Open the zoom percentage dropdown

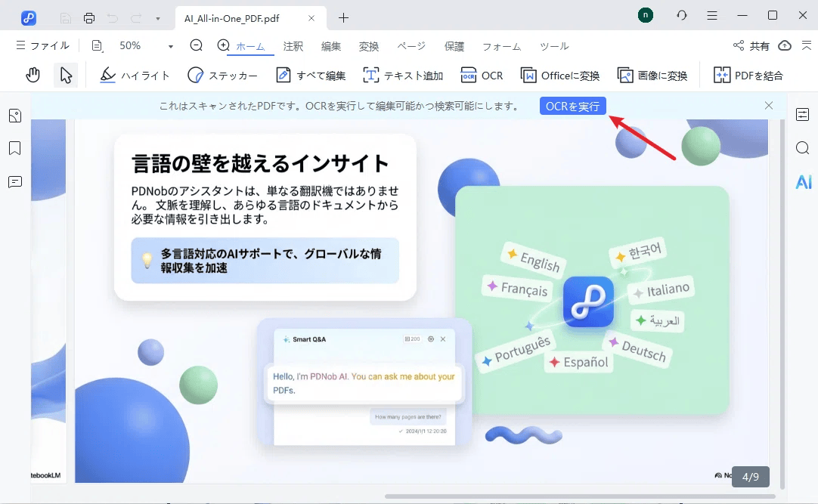[x=168, y=45]
